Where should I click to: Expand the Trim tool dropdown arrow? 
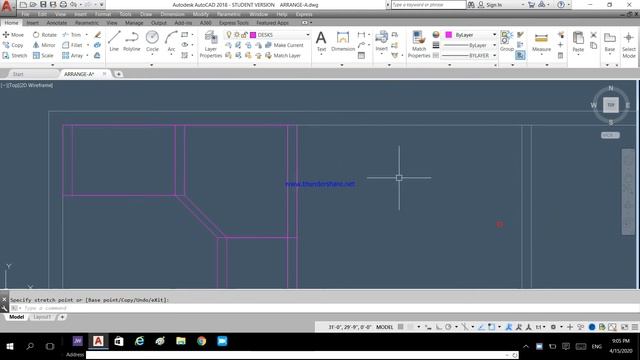pyautogui.click(x=87, y=35)
